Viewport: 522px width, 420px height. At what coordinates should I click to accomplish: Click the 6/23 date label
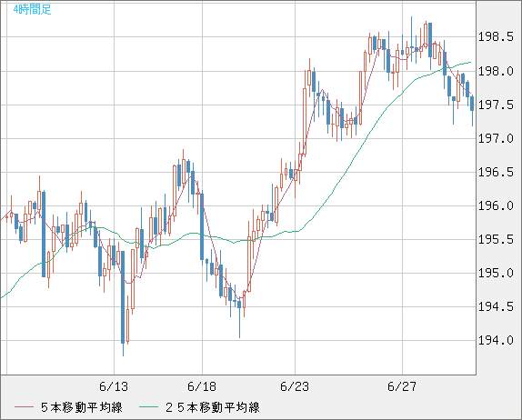pos(295,386)
